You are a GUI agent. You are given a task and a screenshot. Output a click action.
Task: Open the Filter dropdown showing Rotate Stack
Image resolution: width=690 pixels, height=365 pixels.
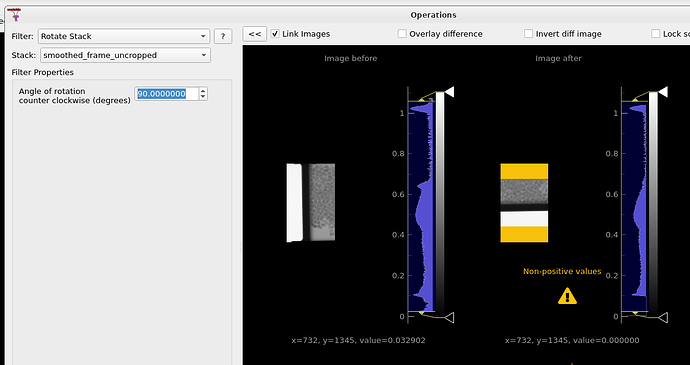tap(124, 36)
